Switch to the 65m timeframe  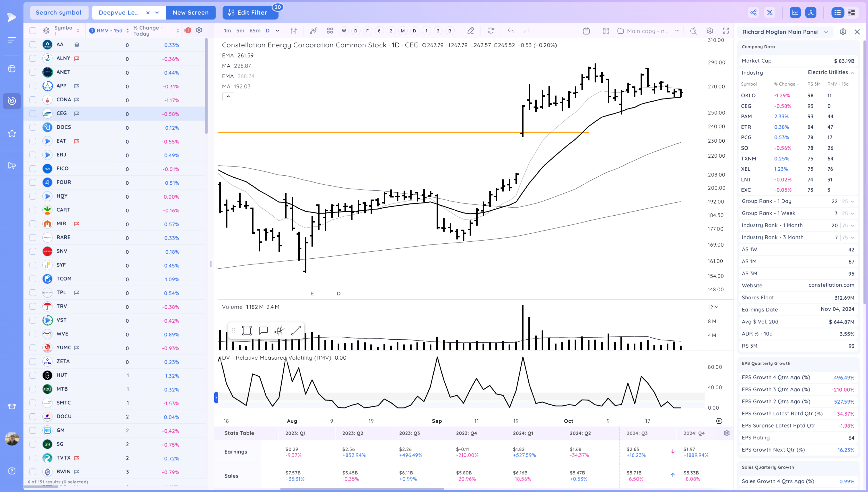(x=255, y=31)
